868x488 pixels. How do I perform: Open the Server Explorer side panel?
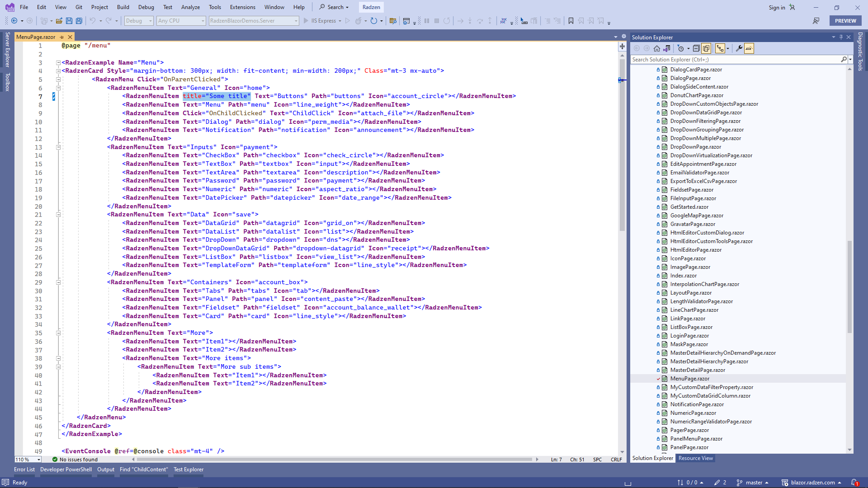(x=7, y=50)
